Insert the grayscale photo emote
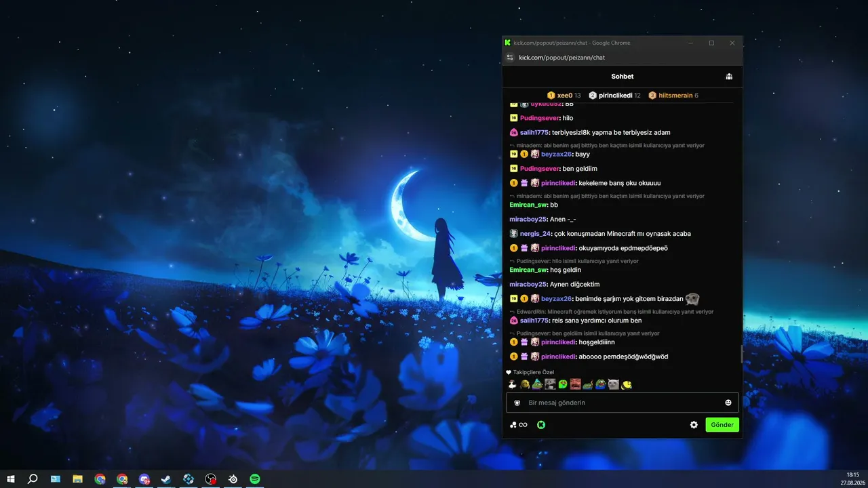The width and height of the screenshot is (868, 488). (550, 384)
